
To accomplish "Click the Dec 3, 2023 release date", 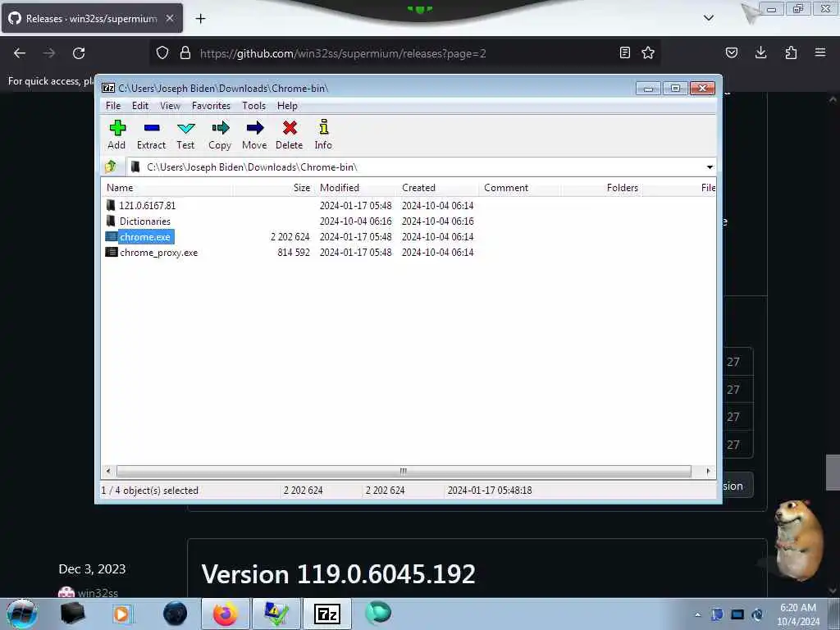I will (92, 569).
